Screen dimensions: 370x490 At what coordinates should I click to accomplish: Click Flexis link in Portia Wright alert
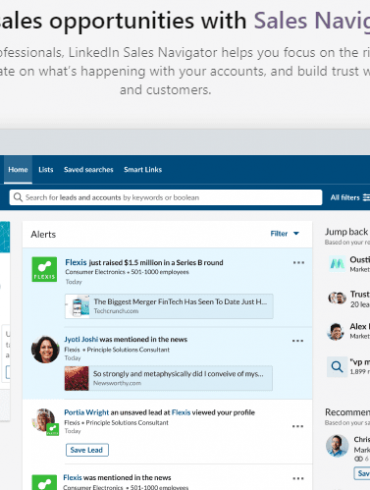coord(181,413)
